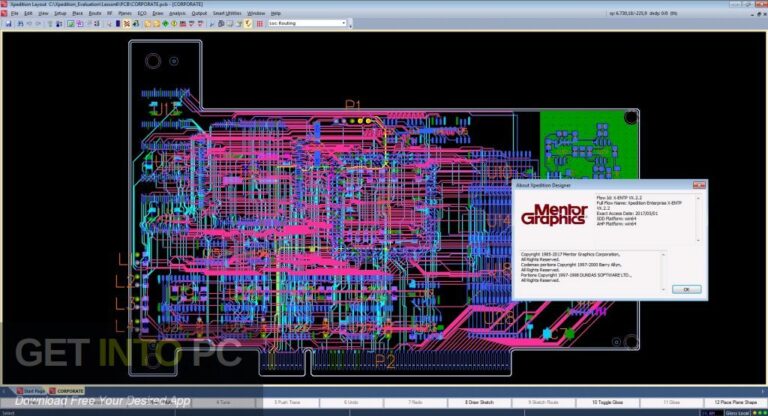768x416 pixels.
Task: Open the View menu
Action: [43, 13]
